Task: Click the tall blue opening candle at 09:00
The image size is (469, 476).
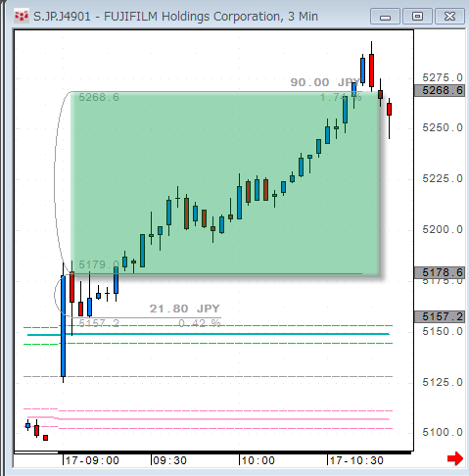Action: coord(64,326)
